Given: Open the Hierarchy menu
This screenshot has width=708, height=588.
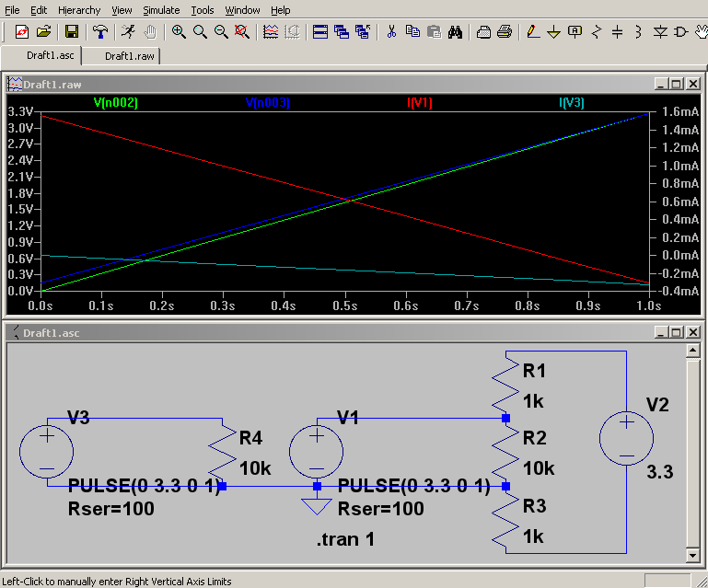Looking at the screenshot, I should tap(79, 10).
